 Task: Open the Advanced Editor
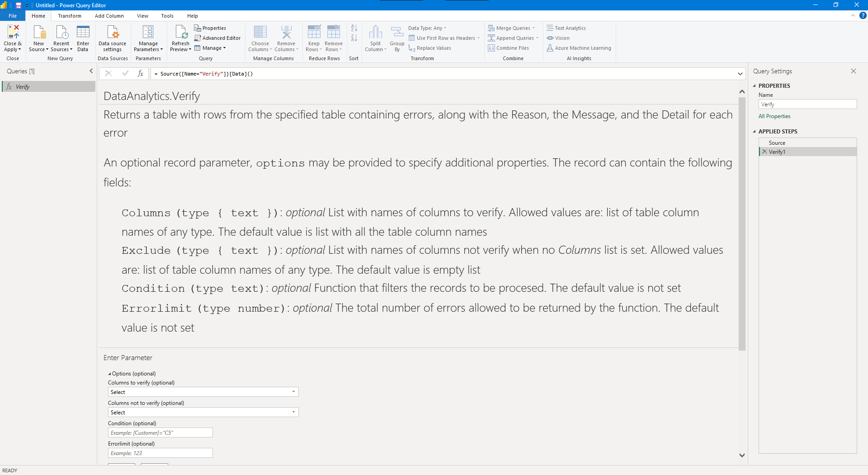point(217,38)
